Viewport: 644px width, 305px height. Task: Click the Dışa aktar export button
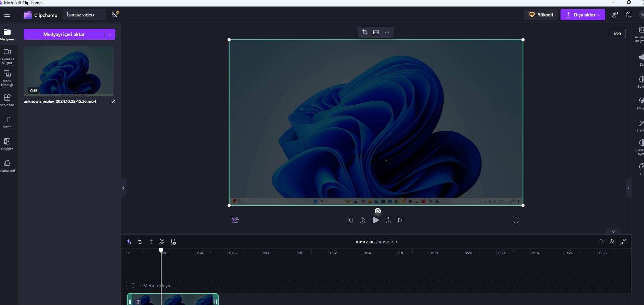(583, 15)
